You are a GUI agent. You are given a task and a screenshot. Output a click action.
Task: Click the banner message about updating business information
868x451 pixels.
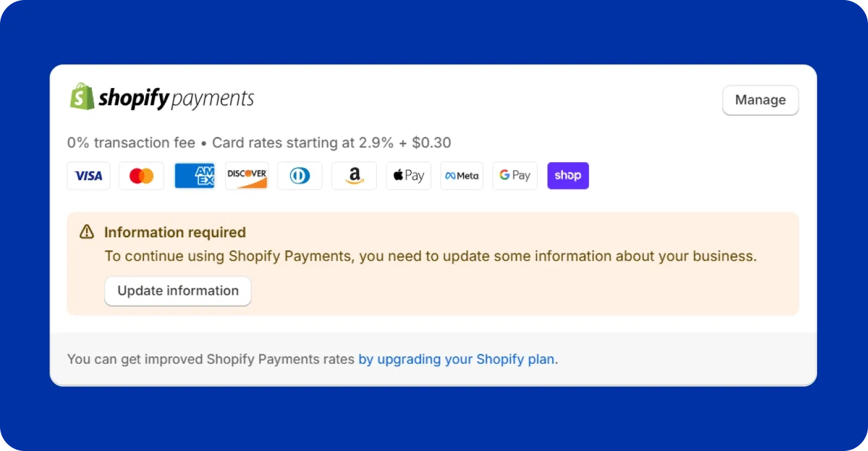431,256
